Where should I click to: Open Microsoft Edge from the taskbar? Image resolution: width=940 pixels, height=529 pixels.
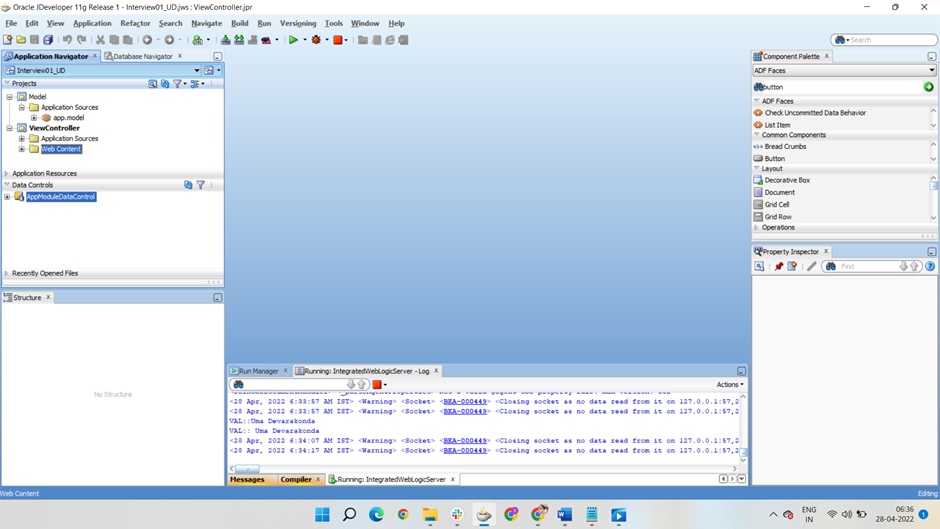pos(376,515)
